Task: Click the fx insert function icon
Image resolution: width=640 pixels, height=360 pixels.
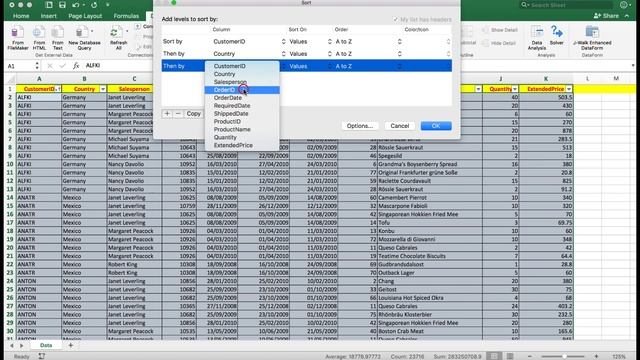Action: pyautogui.click(x=76, y=65)
